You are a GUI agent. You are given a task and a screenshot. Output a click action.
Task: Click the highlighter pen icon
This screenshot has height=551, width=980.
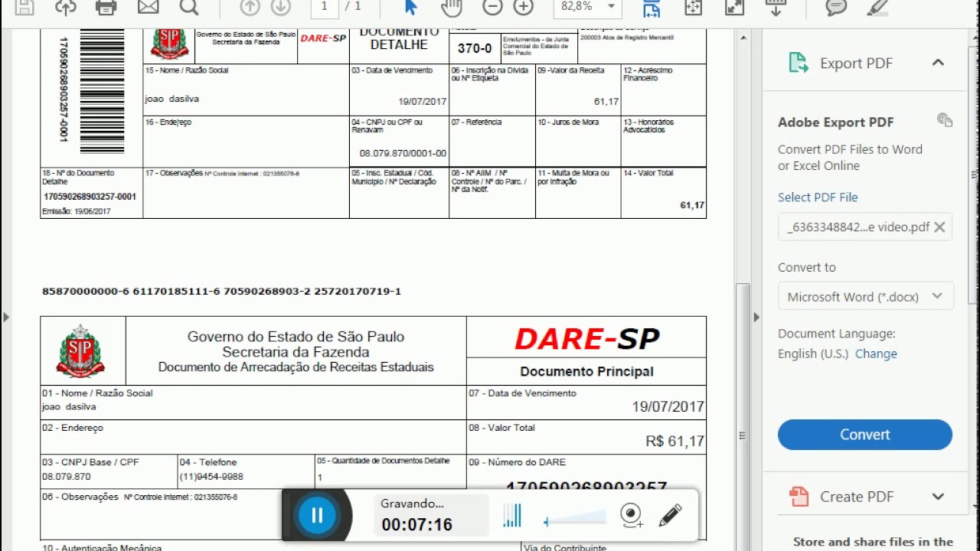point(877,7)
